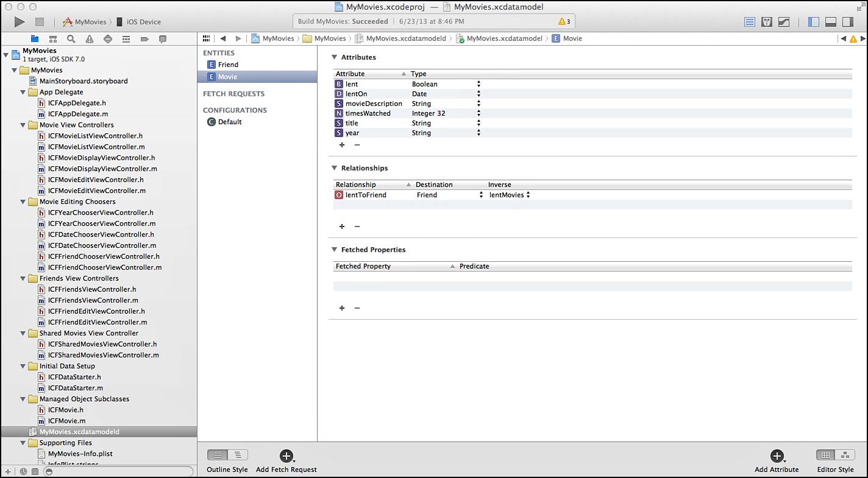
Task: Switch to the standard editor mode
Action: (750, 22)
